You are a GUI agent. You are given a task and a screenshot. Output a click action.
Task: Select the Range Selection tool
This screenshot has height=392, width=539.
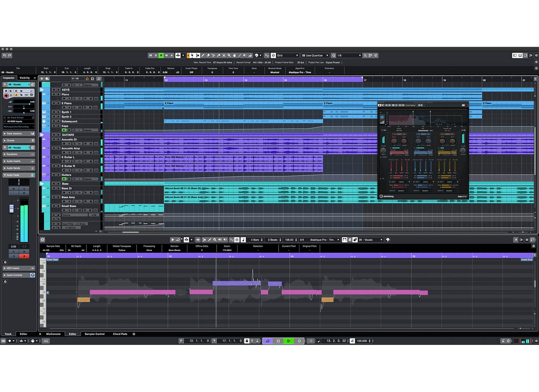tap(198, 55)
